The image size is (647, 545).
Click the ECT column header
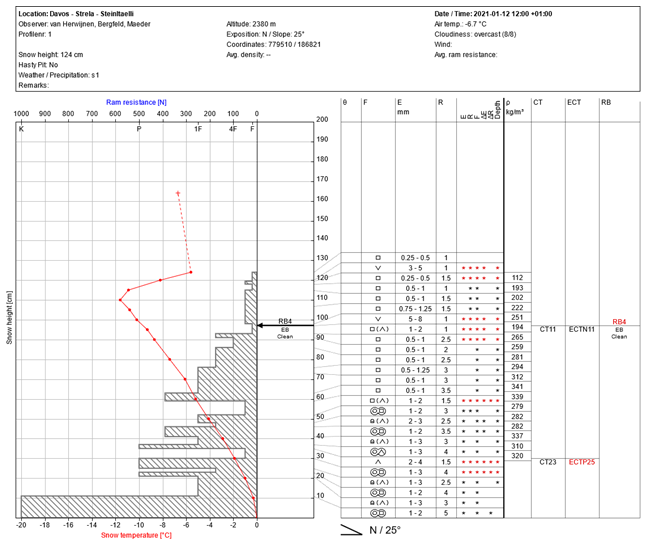576,103
